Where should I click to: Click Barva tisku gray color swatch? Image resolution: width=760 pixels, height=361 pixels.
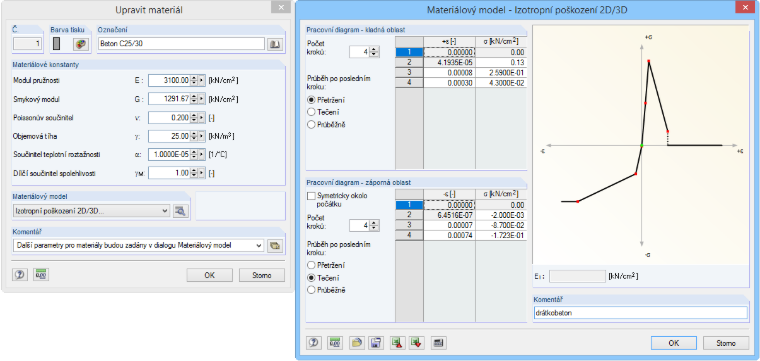(57, 44)
